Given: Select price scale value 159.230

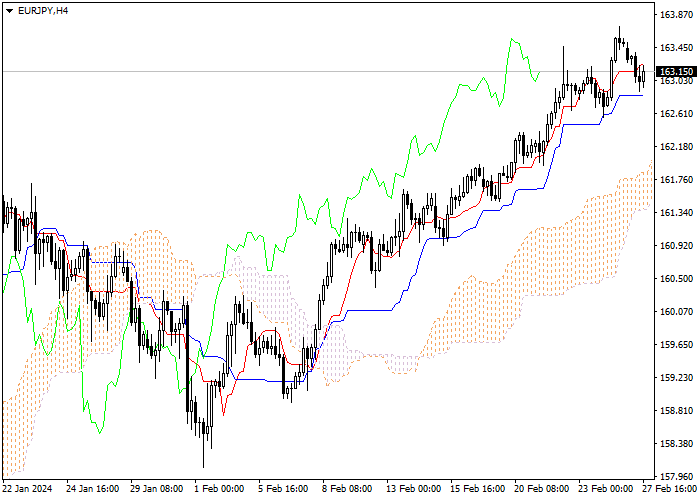Looking at the screenshot, I should (676, 378).
